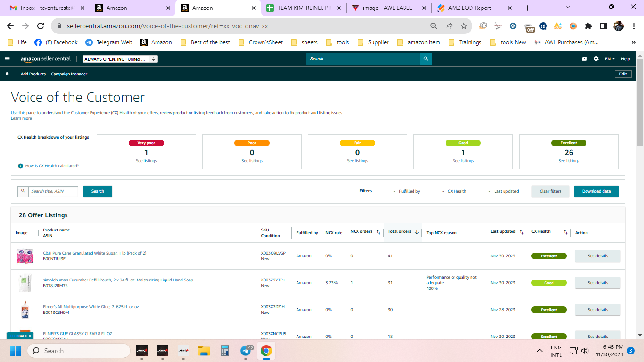
Task: Open Seller Central messages envelope icon
Action: pos(585,59)
